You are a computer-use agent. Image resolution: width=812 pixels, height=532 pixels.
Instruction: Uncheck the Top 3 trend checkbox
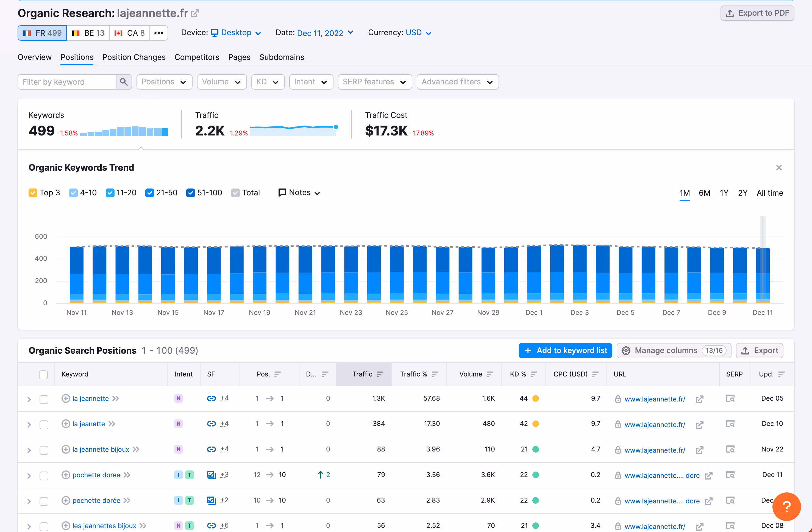point(33,193)
